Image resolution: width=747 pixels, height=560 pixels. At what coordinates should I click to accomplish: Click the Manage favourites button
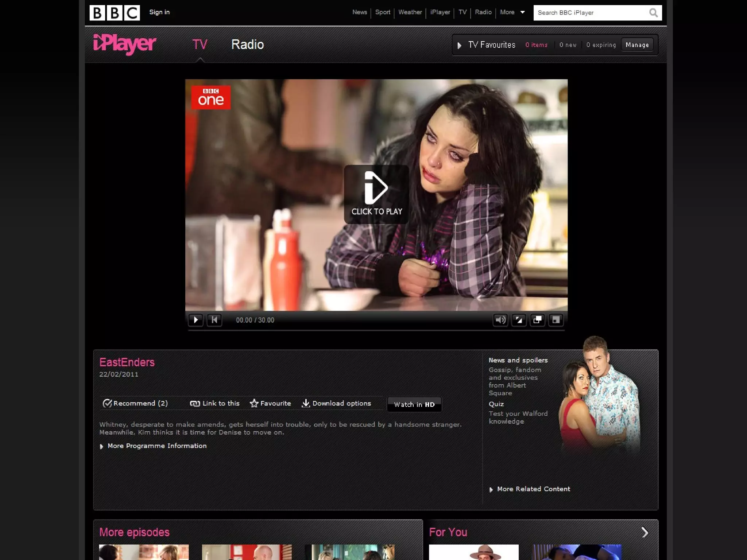[637, 45]
